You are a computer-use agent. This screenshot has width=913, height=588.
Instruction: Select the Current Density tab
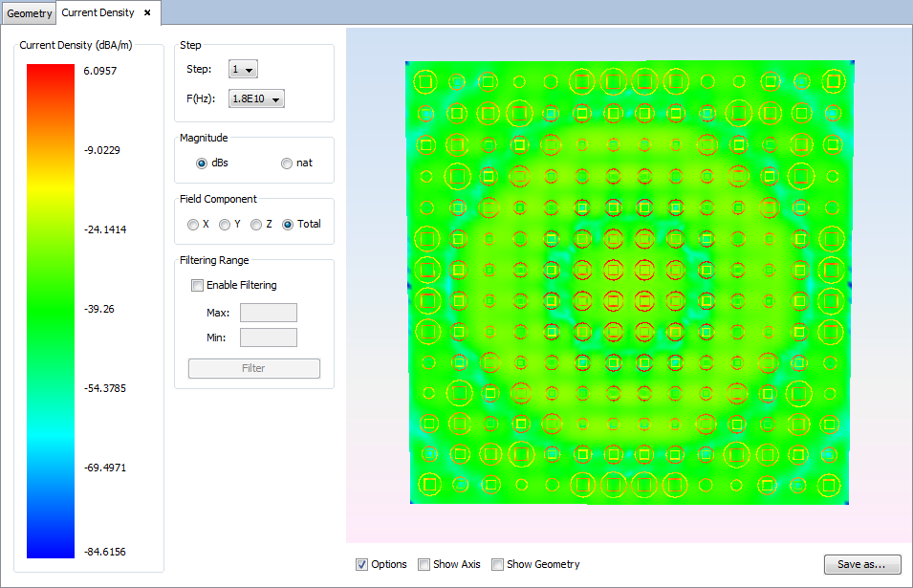click(x=98, y=13)
